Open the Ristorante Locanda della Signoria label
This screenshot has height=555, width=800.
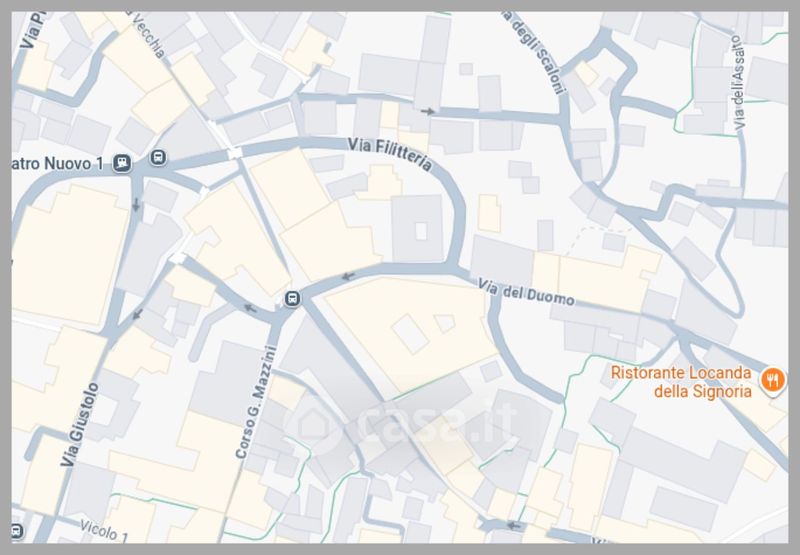pyautogui.click(x=681, y=382)
